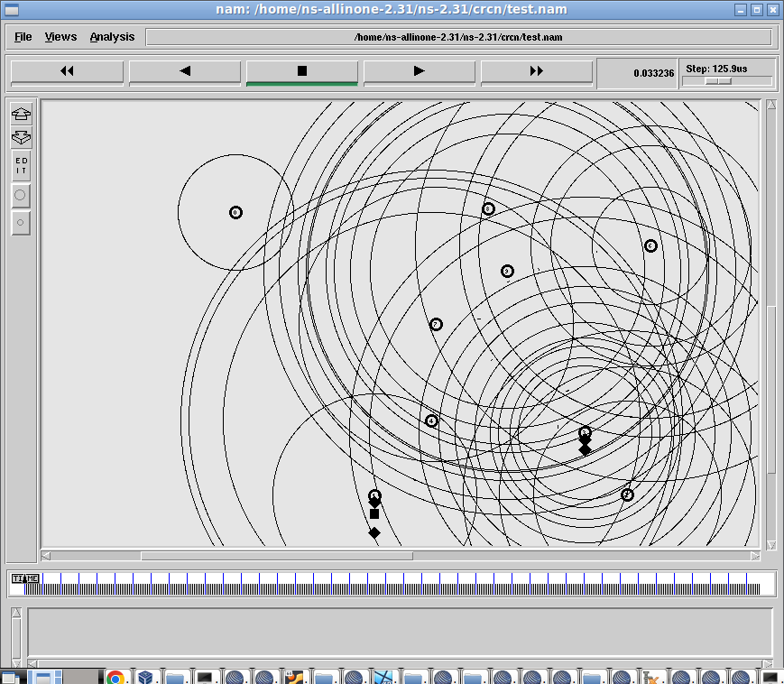Click the EDIT mode button
Screen dimensions: 784x684
point(21,166)
